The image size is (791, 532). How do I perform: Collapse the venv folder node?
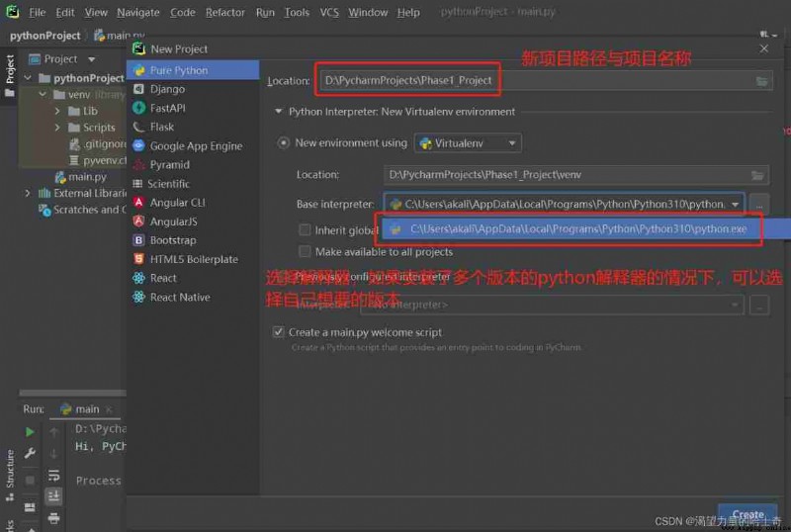tap(43, 94)
